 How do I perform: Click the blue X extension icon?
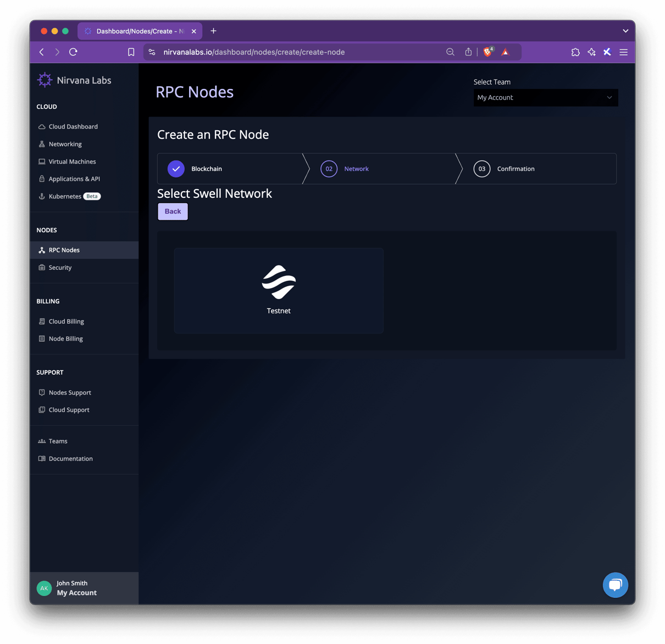click(x=607, y=52)
